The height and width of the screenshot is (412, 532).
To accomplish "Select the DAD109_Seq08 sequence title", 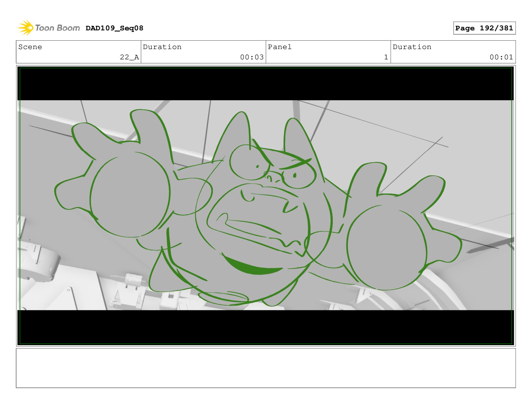I will (x=114, y=28).
